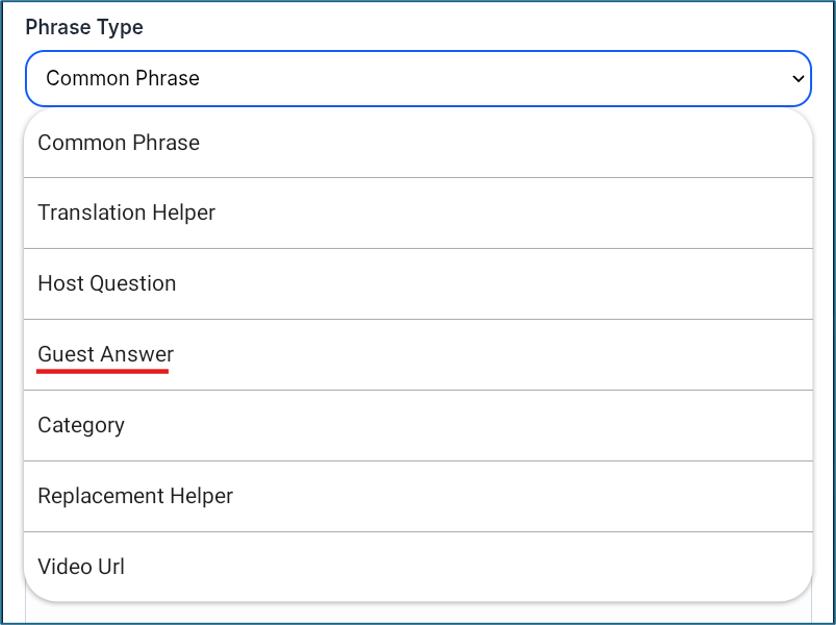Screen dimensions: 836x625
Task: Select Translation Helper from the options
Action: (x=418, y=213)
